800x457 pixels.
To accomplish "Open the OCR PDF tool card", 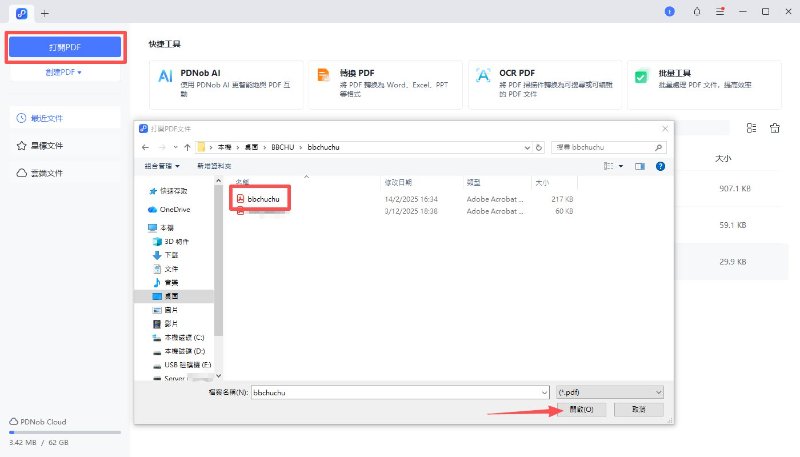I will pos(545,85).
